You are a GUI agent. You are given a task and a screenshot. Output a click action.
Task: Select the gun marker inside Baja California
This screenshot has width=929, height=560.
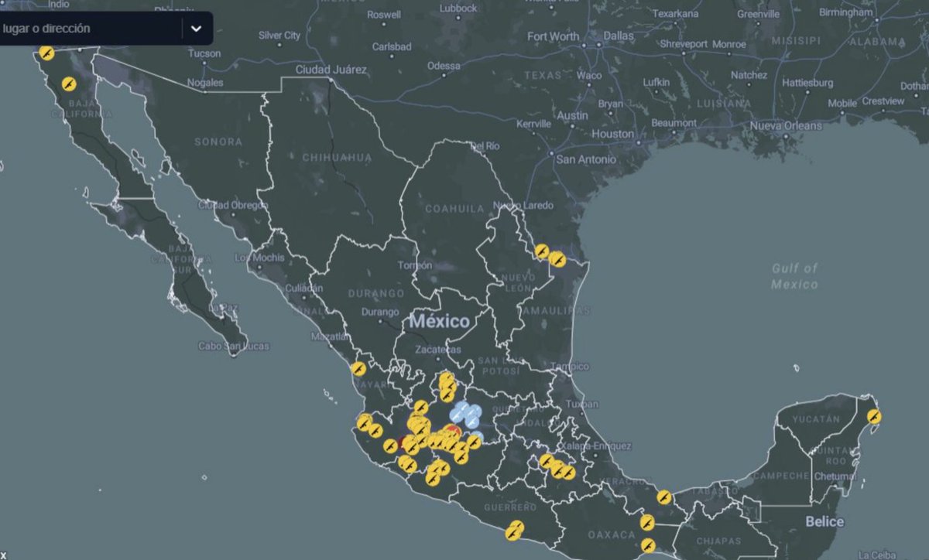[69, 83]
